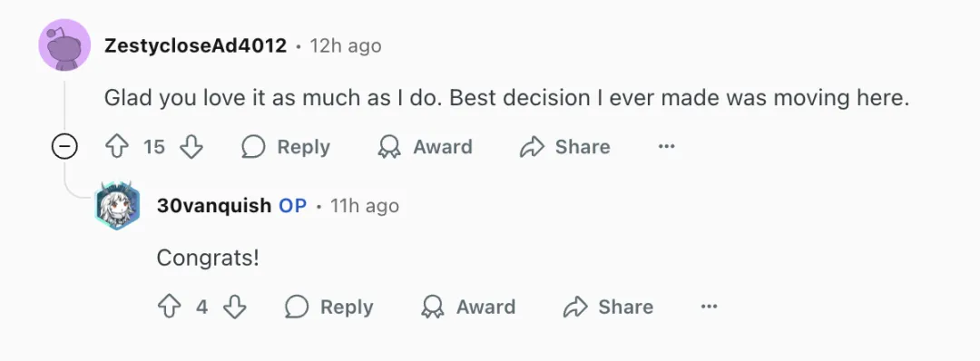The height and width of the screenshot is (361, 980).
Task: Click the Award ribbon icon on the top comment
Action: click(388, 147)
